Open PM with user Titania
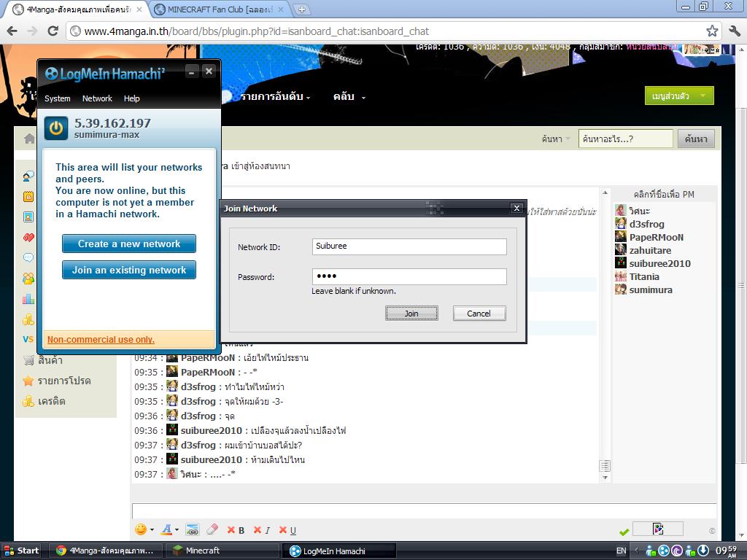This screenshot has width=747, height=560. 644,276
